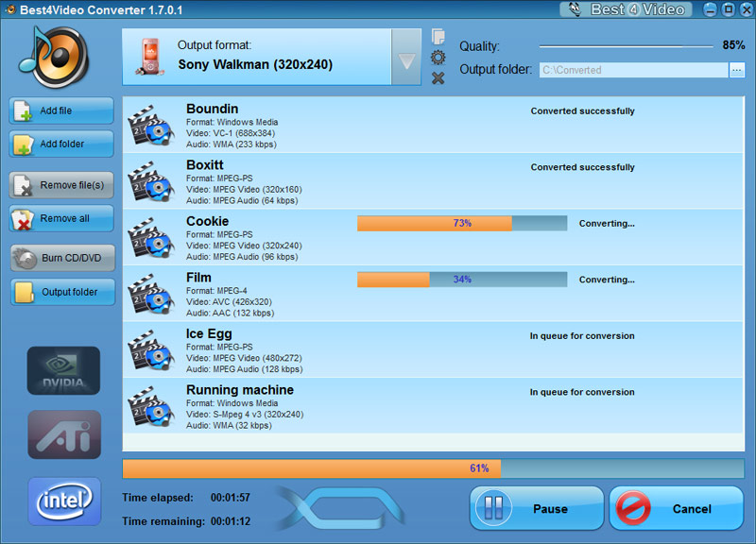Click the Film 34% progress bar
Image resolution: width=756 pixels, height=544 pixels.
[462, 280]
